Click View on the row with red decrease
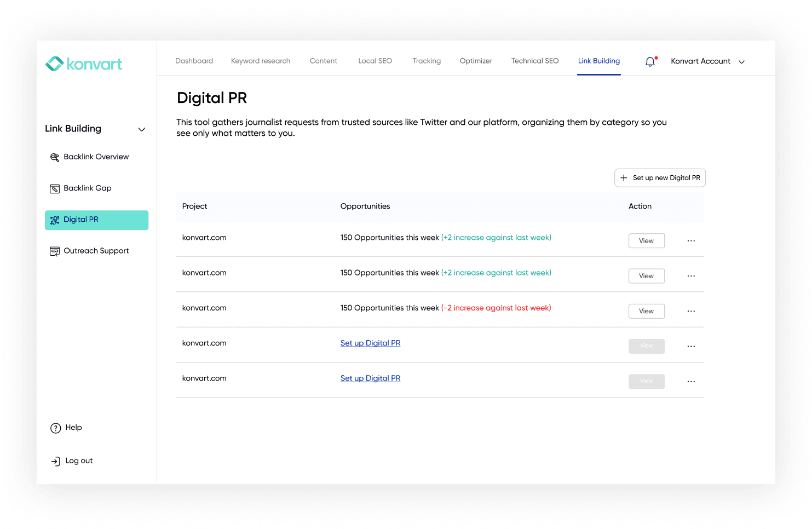Viewport: 812px width, 529px height. 646,311
